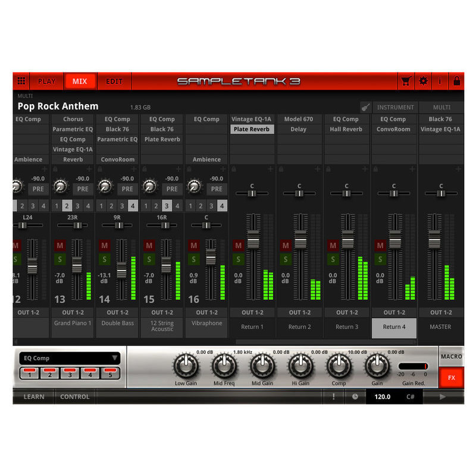Solo the Return 2 channel
Viewport: 476px width, 476px height.
point(286,259)
